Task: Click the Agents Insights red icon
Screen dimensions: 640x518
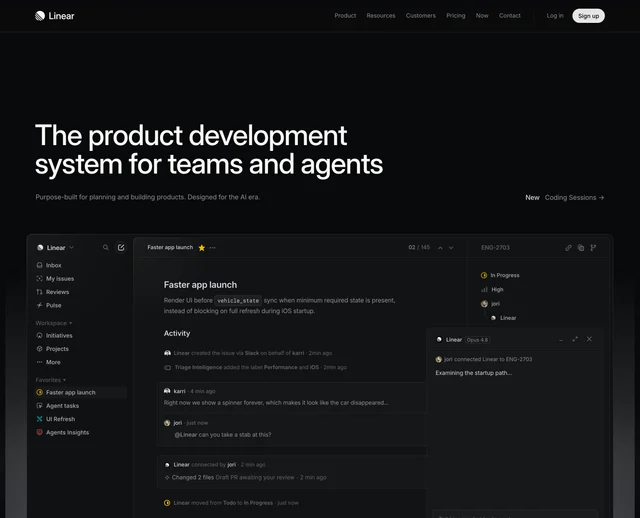Action: point(40,432)
